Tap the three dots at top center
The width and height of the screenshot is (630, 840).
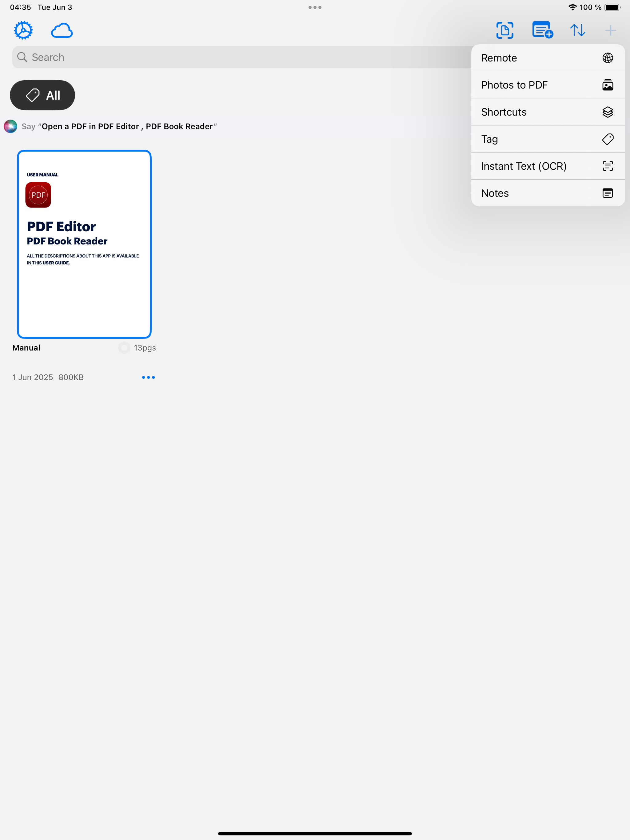coord(315,7)
